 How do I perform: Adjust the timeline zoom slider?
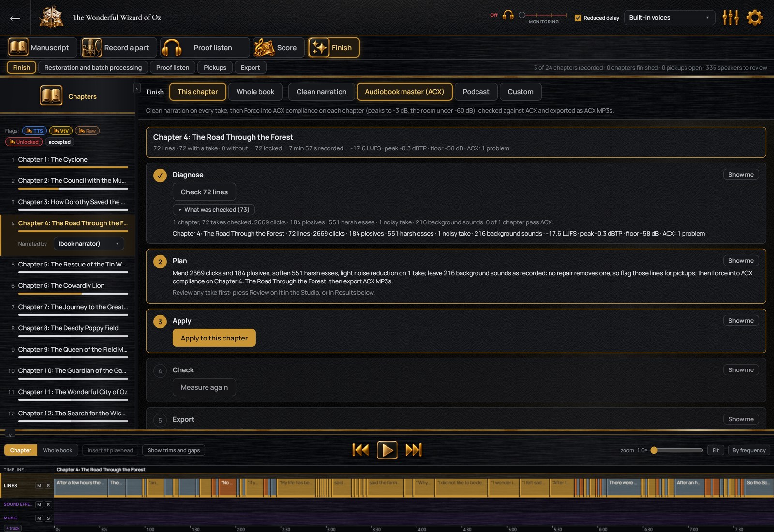coord(677,450)
